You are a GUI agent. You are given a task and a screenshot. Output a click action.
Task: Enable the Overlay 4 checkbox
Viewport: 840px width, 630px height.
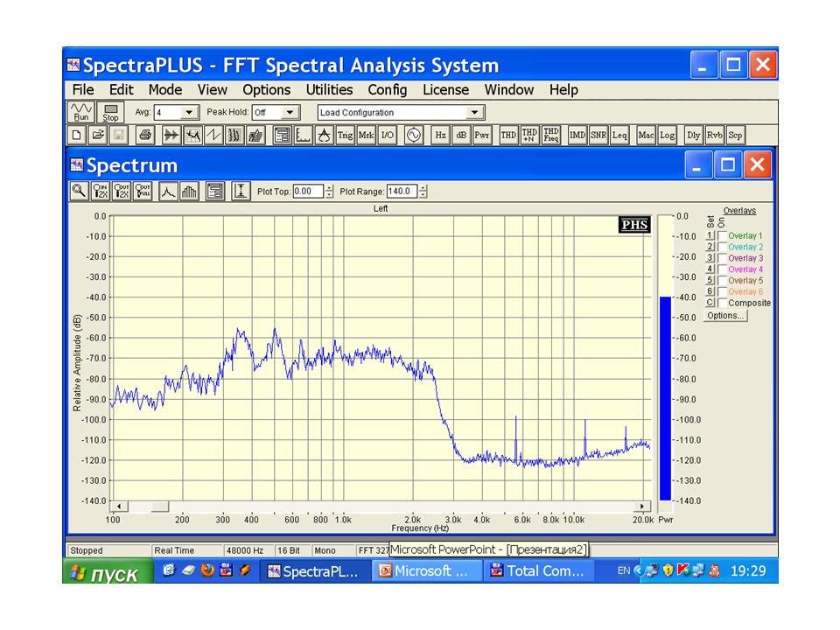click(x=722, y=269)
